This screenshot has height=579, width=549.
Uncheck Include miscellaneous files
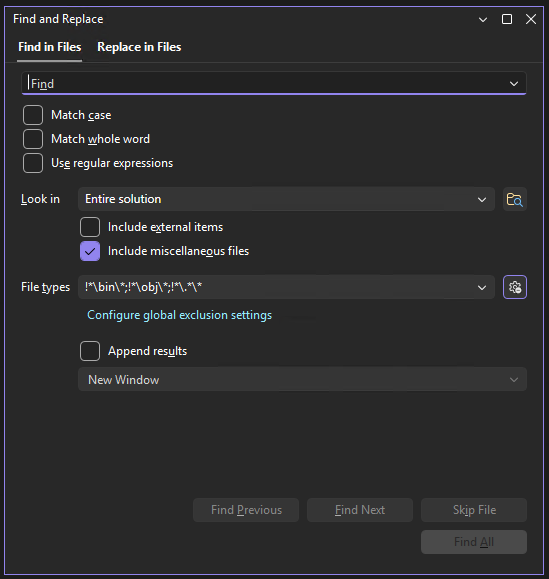tap(90, 251)
